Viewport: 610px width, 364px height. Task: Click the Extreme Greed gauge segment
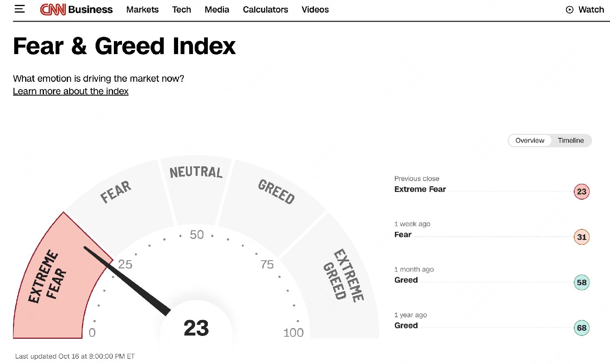tap(344, 277)
